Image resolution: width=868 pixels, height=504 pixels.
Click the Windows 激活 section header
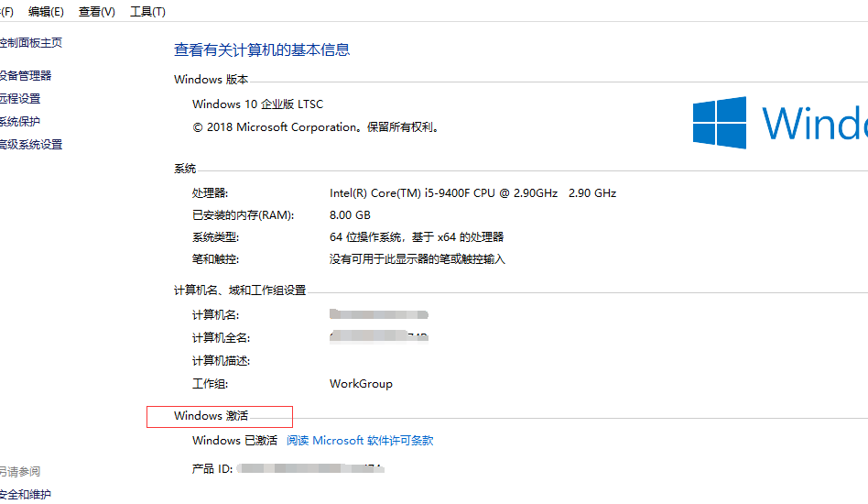coord(211,416)
